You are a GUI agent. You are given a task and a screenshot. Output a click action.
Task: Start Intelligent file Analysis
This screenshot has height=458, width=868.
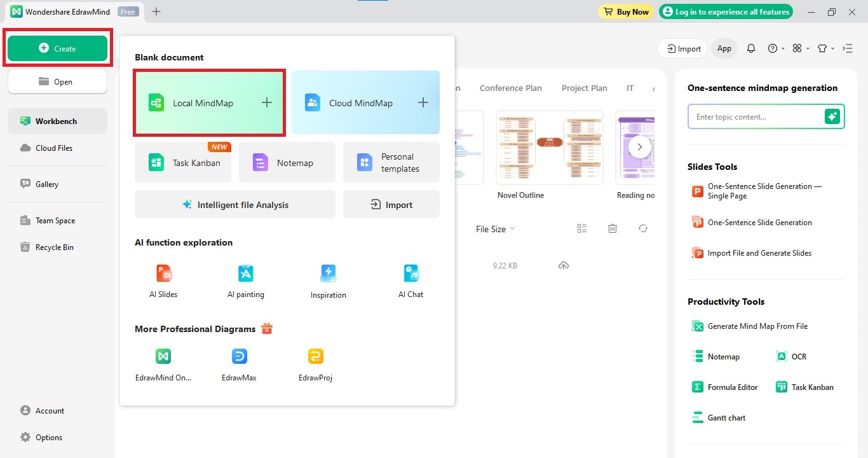tap(235, 204)
